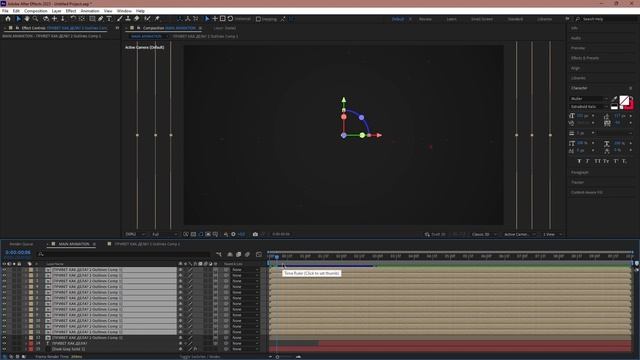This screenshot has height=360, width=640.
Task: Click the Graph Editor icon in timeline
Action: (259, 254)
